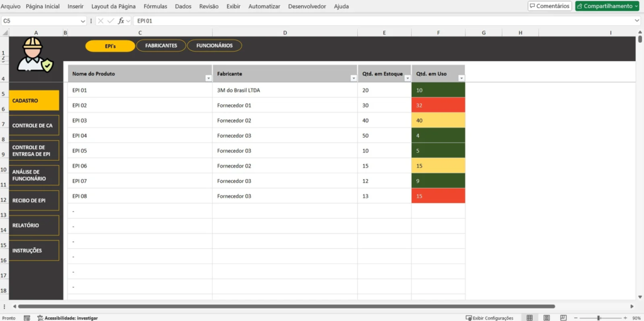Open Page Break Preview view icon
Screen dimensions: 644x321
point(564,318)
